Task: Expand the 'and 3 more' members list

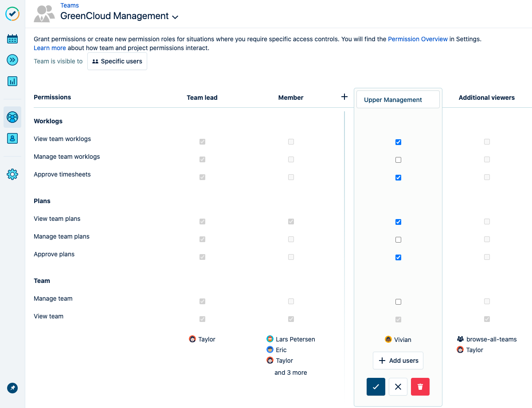Action: pos(290,373)
